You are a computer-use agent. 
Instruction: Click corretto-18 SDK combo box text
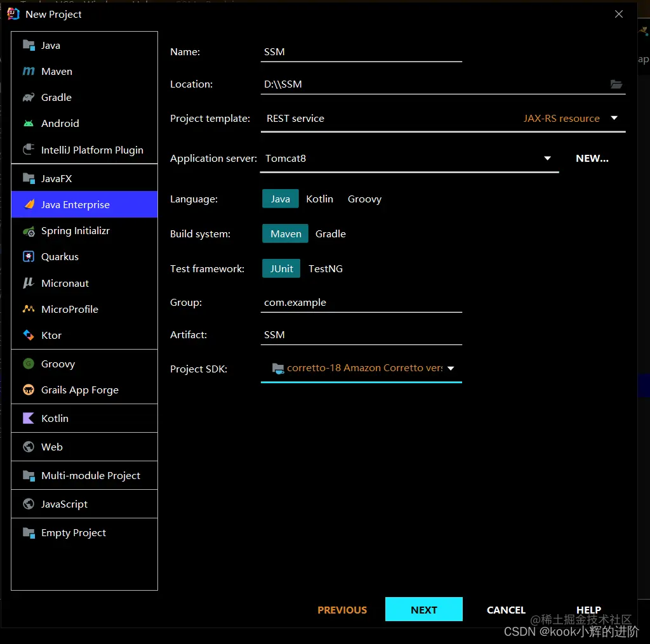364,368
